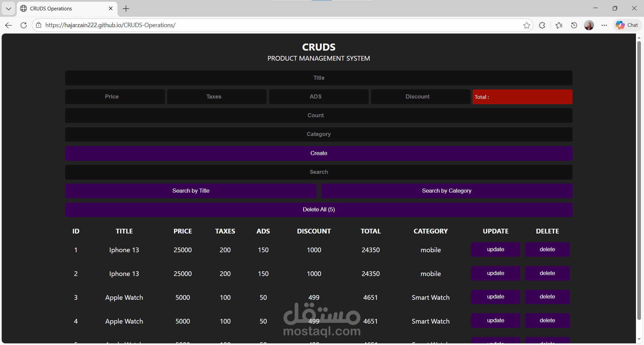Click the PRODUCT MANAGEMENT SYSTEM subtitle
Screen dimensions: 644x345
tap(319, 58)
